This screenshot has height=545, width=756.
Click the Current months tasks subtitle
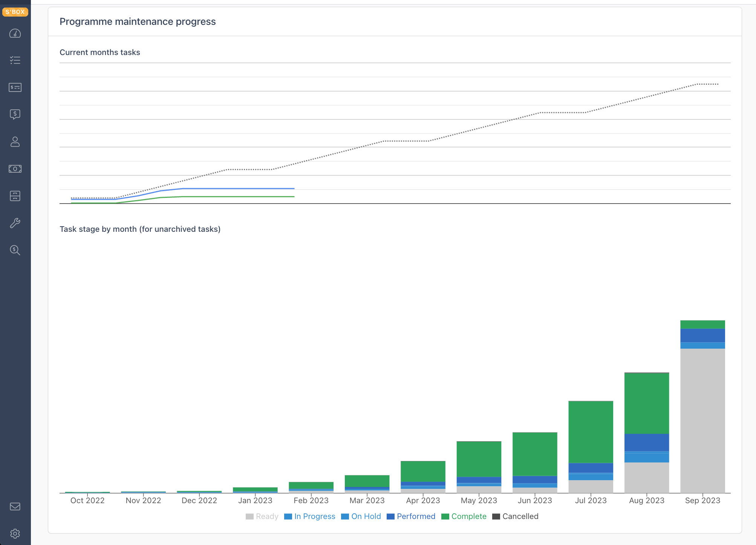(100, 52)
